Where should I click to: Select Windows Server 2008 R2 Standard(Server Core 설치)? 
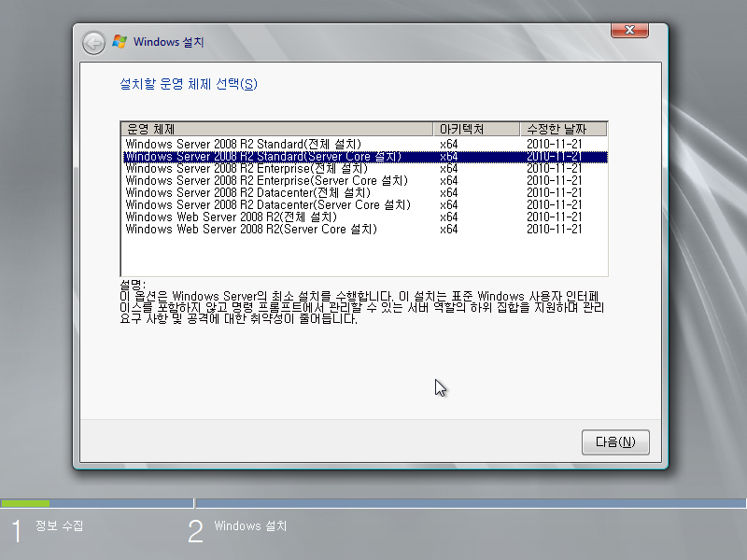coord(365,157)
